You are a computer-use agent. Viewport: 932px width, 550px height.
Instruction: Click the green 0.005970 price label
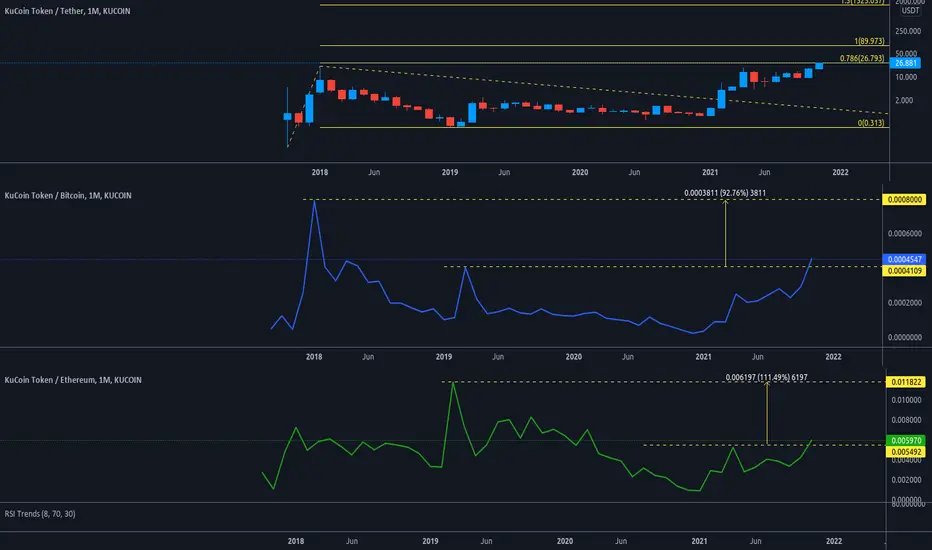[906, 441]
